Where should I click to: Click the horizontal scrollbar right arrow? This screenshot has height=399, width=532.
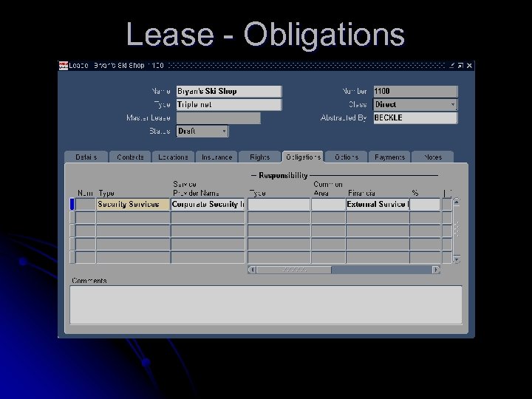(x=436, y=270)
